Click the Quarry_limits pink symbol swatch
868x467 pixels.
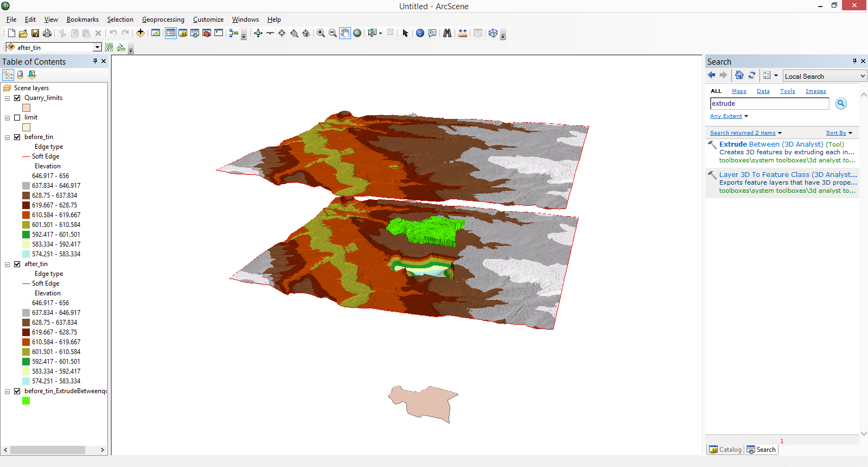coord(26,108)
